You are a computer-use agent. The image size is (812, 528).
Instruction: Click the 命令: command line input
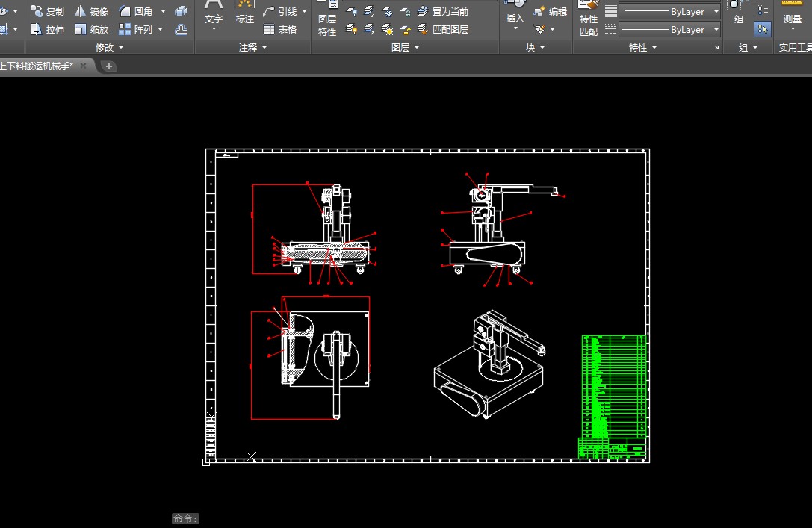coord(185,518)
